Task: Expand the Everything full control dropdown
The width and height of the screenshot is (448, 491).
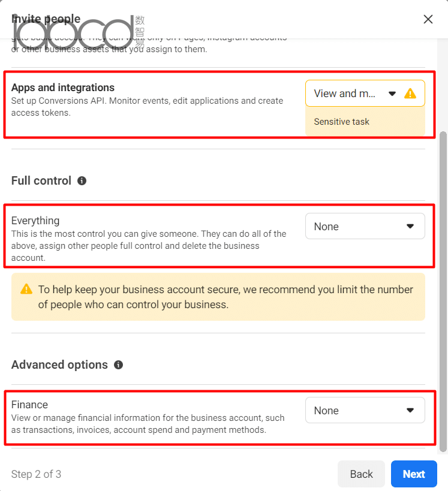Action: 365,226
